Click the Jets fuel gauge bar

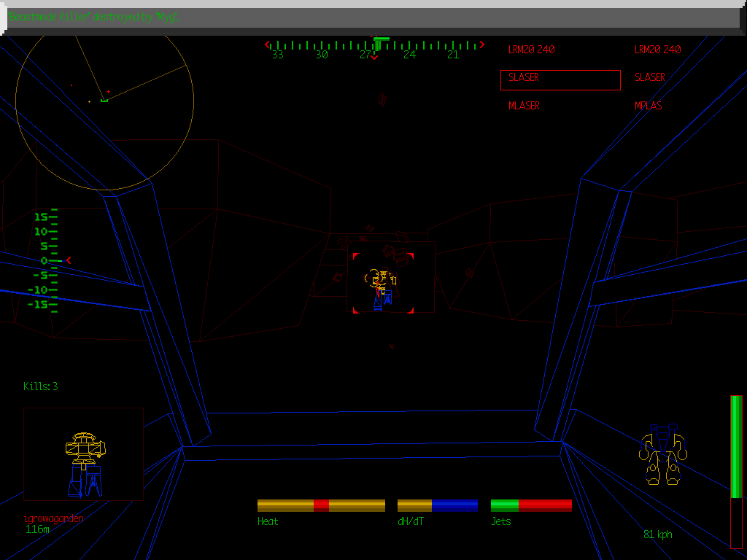coord(531,505)
